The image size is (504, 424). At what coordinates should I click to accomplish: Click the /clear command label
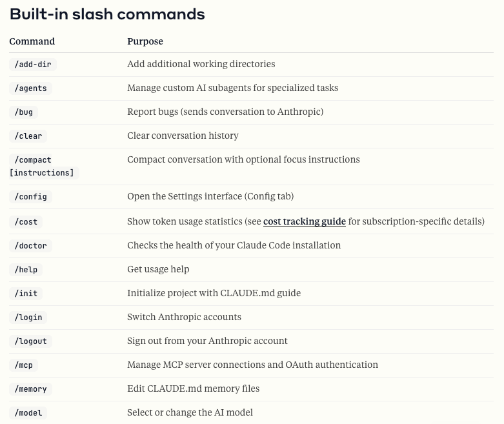click(28, 136)
